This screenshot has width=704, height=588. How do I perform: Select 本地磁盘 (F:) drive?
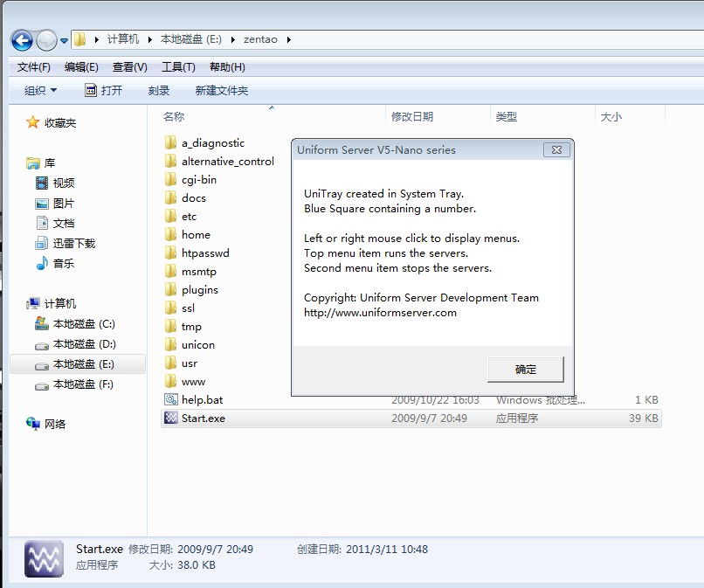coord(74,384)
